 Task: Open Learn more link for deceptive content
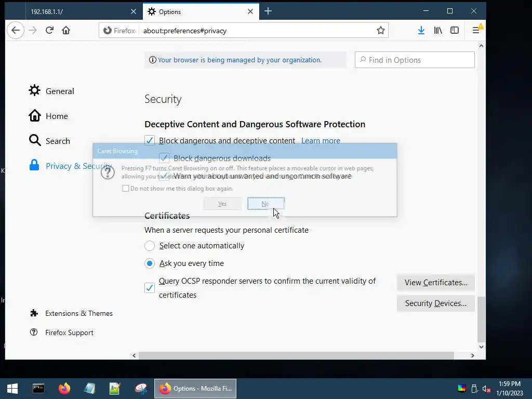[321, 141]
